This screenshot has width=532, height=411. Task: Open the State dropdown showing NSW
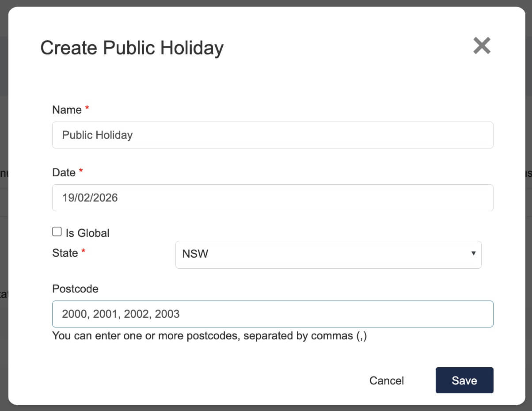[x=328, y=255]
